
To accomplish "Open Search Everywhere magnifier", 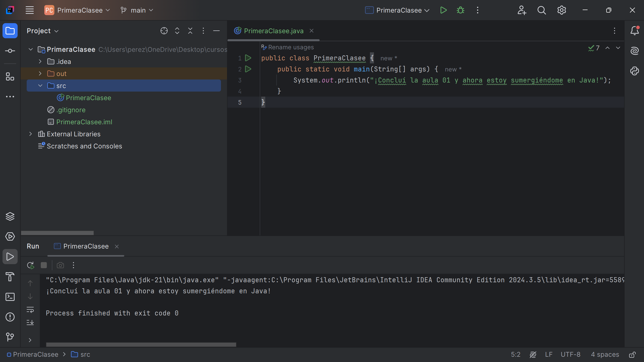I will [542, 10].
